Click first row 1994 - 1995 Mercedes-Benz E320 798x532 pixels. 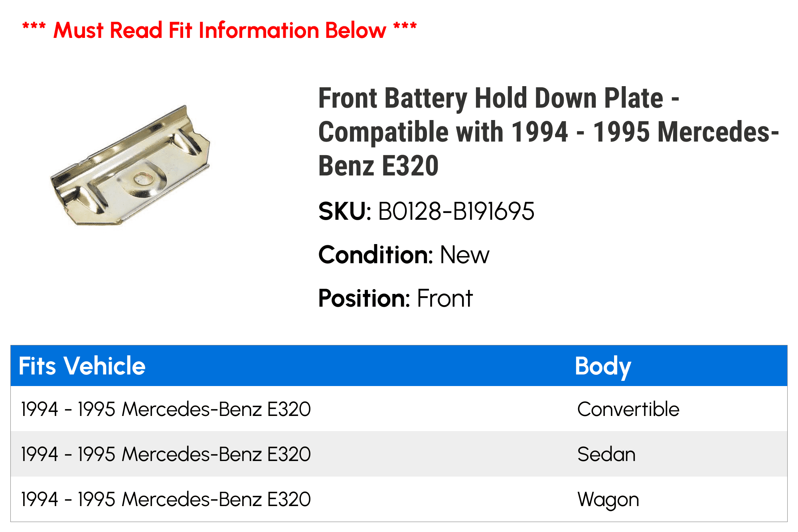tap(166, 409)
